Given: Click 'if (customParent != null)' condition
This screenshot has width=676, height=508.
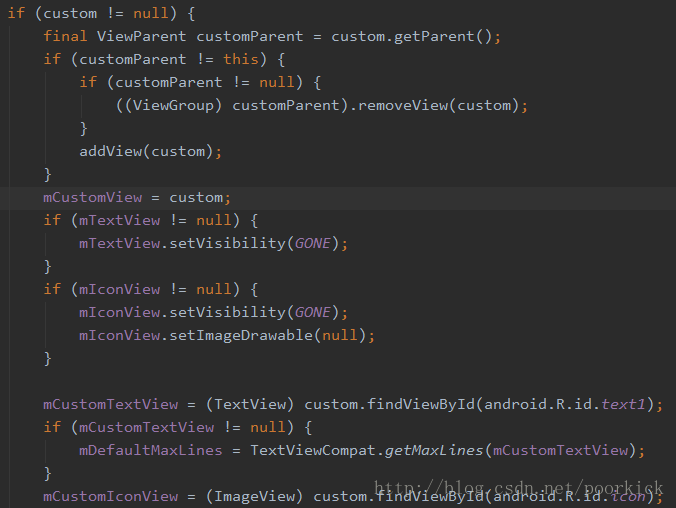Looking at the screenshot, I should click(191, 82).
